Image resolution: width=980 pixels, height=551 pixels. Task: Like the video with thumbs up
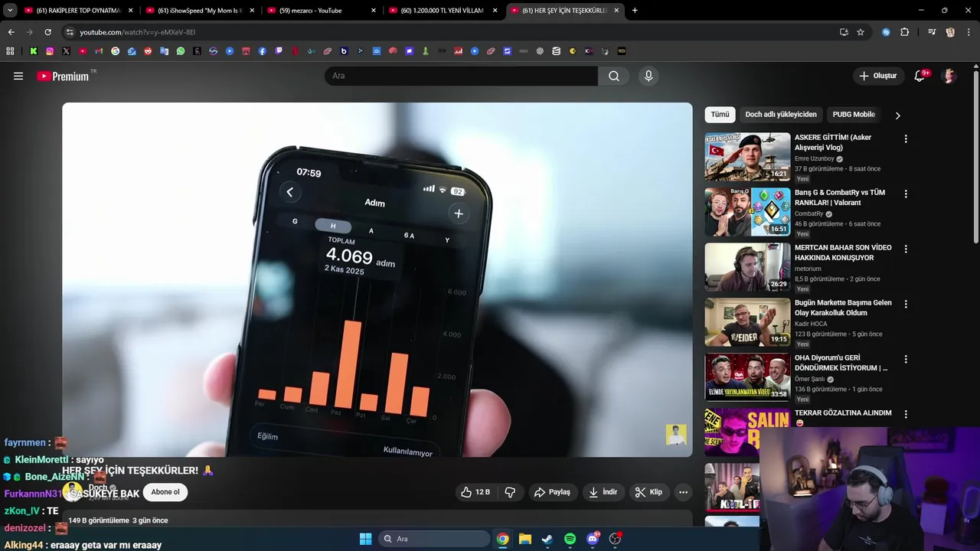(x=475, y=492)
